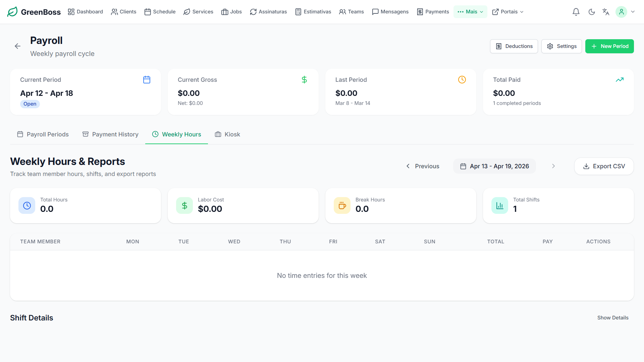The image size is (644, 362).
Task: Click the TOTAL column header
Action: pyautogui.click(x=496, y=242)
